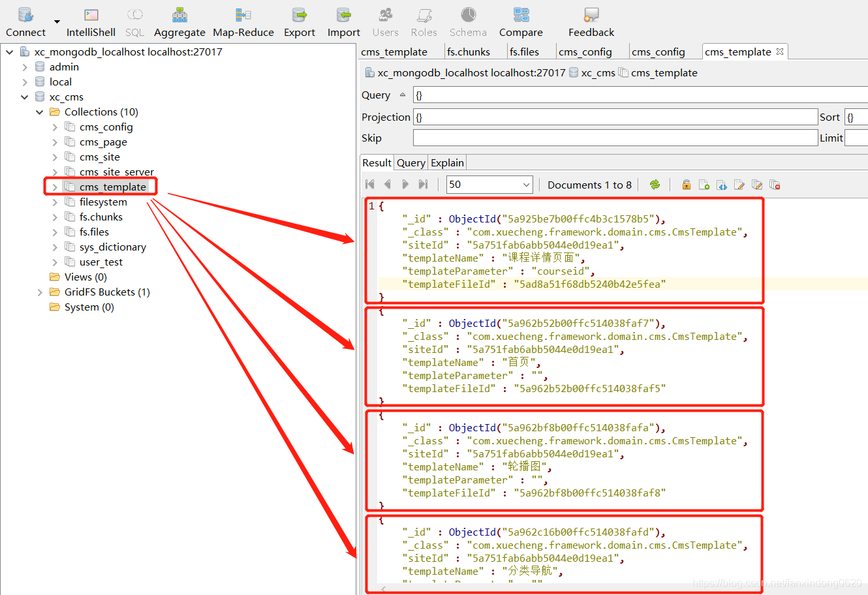
Task: Click the read-only lock icon
Action: tap(686, 185)
